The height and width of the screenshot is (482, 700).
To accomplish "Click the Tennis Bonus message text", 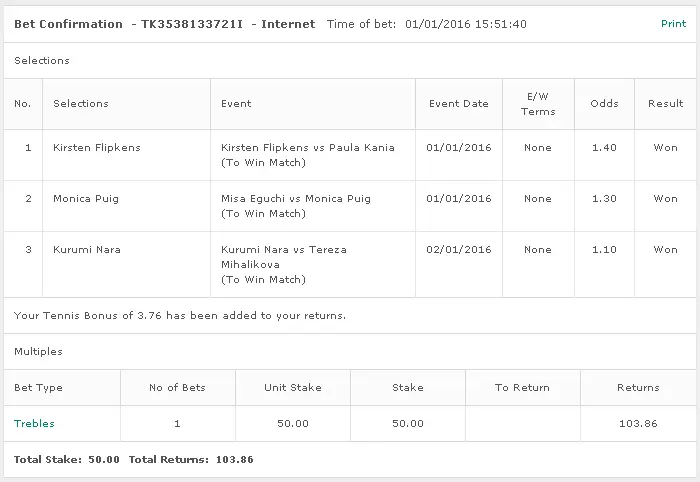I will click(x=180, y=315).
